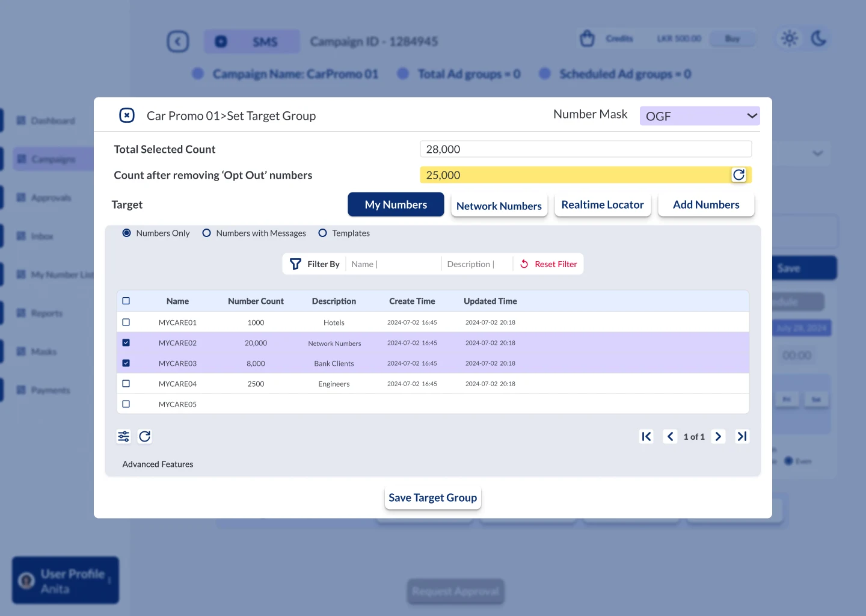This screenshot has width=866, height=616.
Task: Jump to the last page
Action: click(742, 437)
